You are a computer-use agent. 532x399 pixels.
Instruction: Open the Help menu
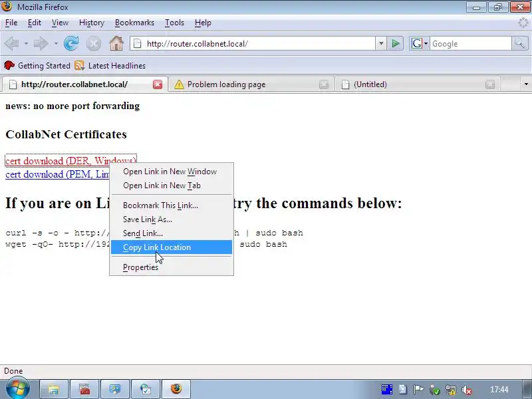point(203,23)
